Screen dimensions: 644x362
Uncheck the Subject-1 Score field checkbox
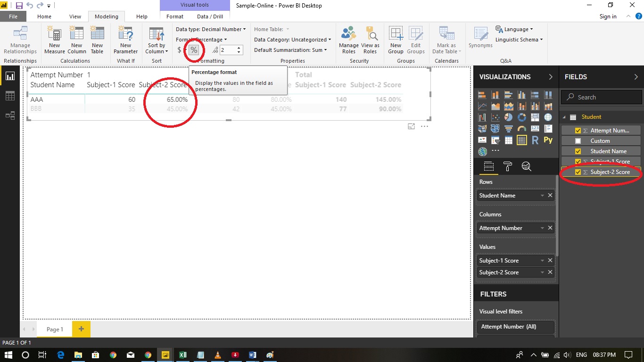pos(578,162)
